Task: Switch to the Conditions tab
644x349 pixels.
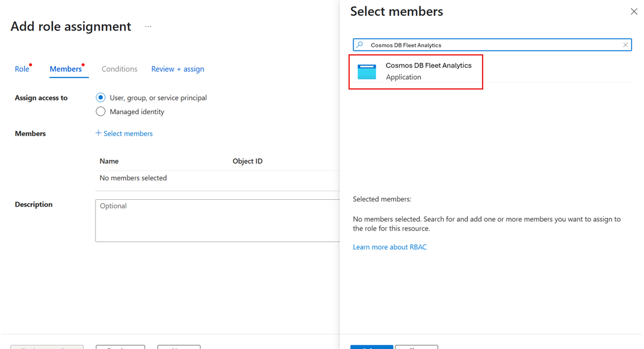Action: point(119,69)
